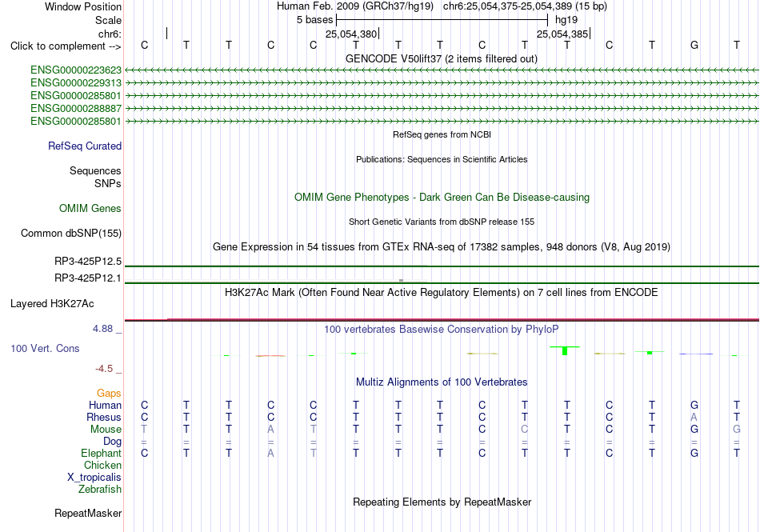Click the chr6: ruler label
760x532 pixels.
click(x=110, y=34)
